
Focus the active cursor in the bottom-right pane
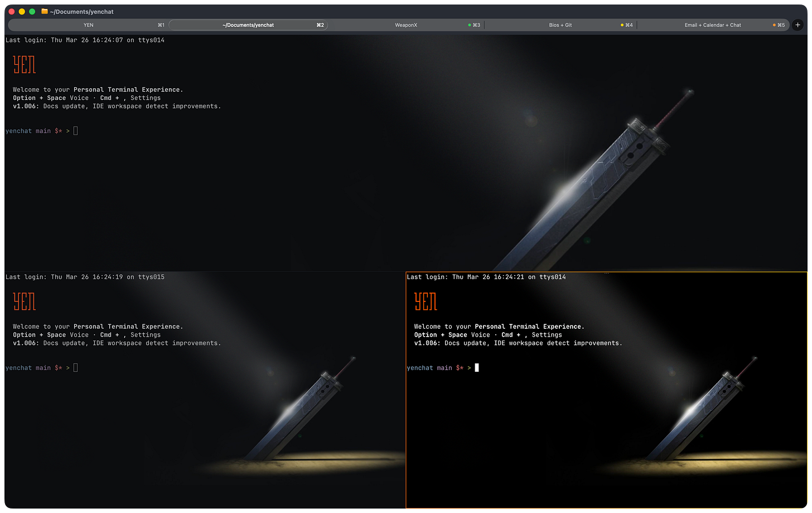(477, 367)
